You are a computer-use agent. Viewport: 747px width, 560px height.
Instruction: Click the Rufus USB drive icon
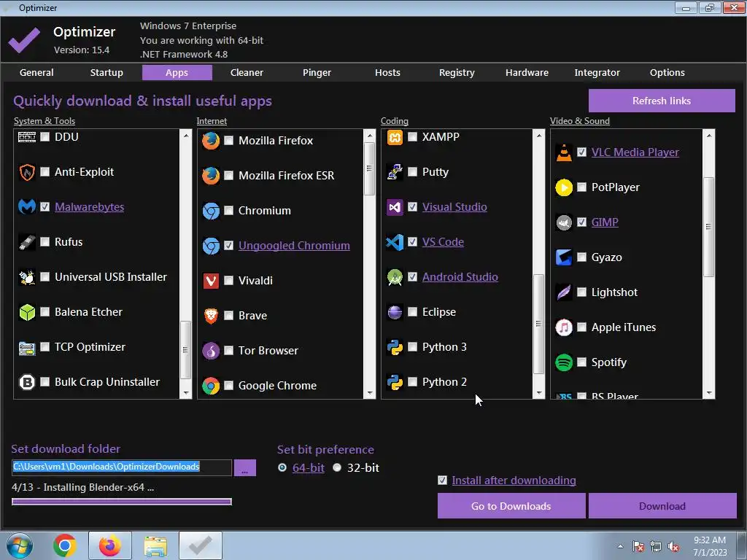click(27, 242)
